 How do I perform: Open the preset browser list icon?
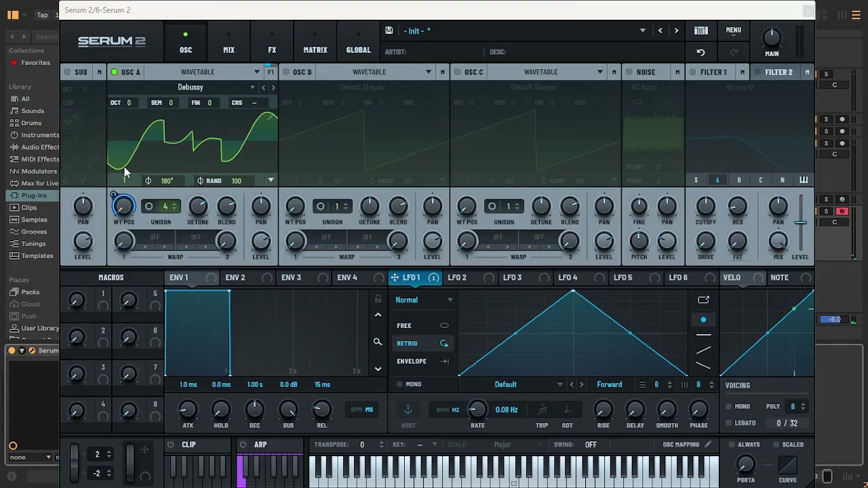[x=701, y=30]
